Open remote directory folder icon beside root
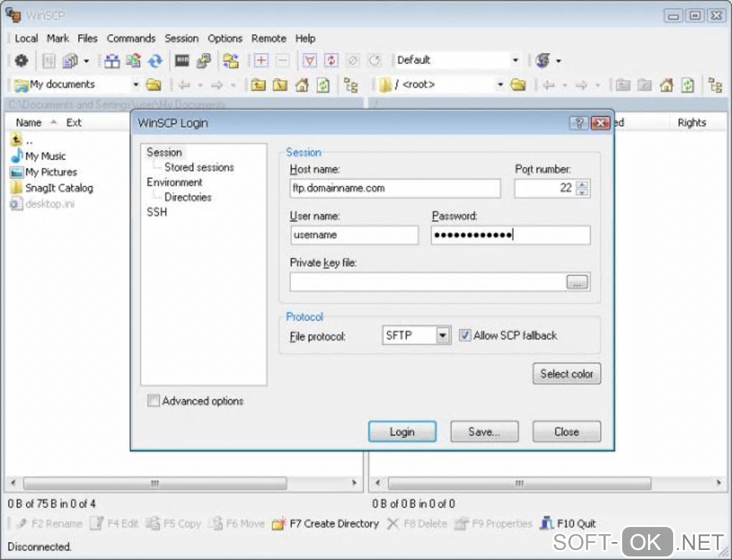732x560 pixels. point(517,85)
